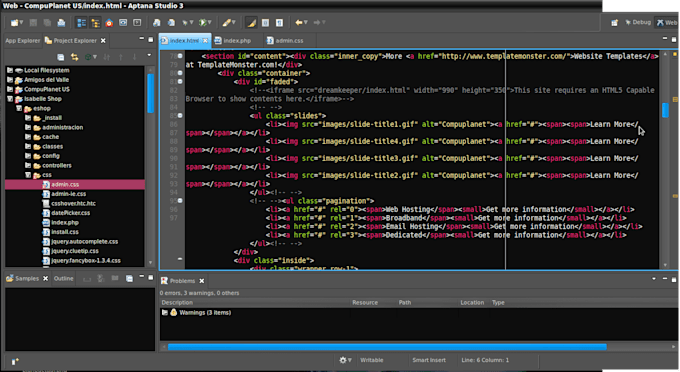680x372 pixels.
Task: Close the Project Explorer view
Action: pos(103,41)
